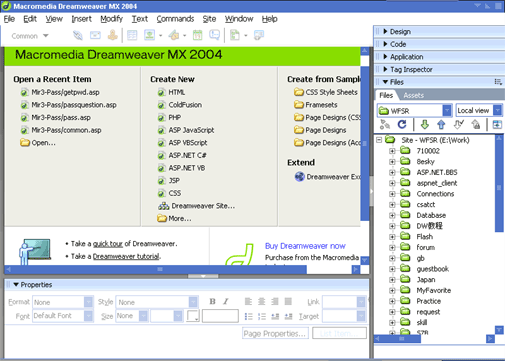
Task: Click the text color swatch
Action: click(x=193, y=316)
